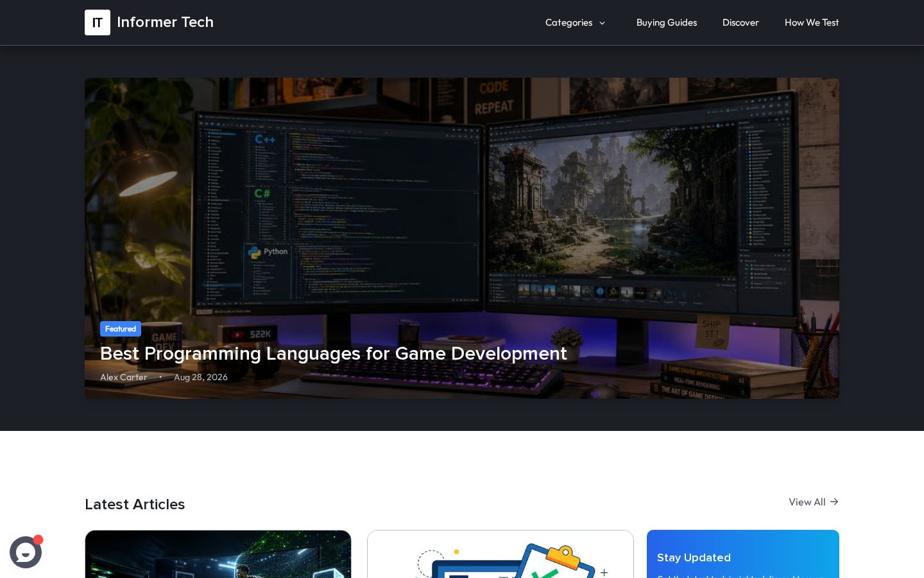Open the chat widget bubble
Screen dimensions: 924x578
point(26,552)
